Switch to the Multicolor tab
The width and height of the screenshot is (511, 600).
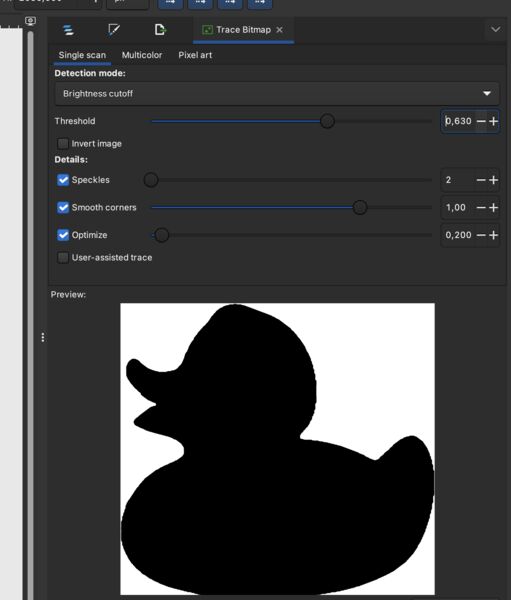pos(142,55)
